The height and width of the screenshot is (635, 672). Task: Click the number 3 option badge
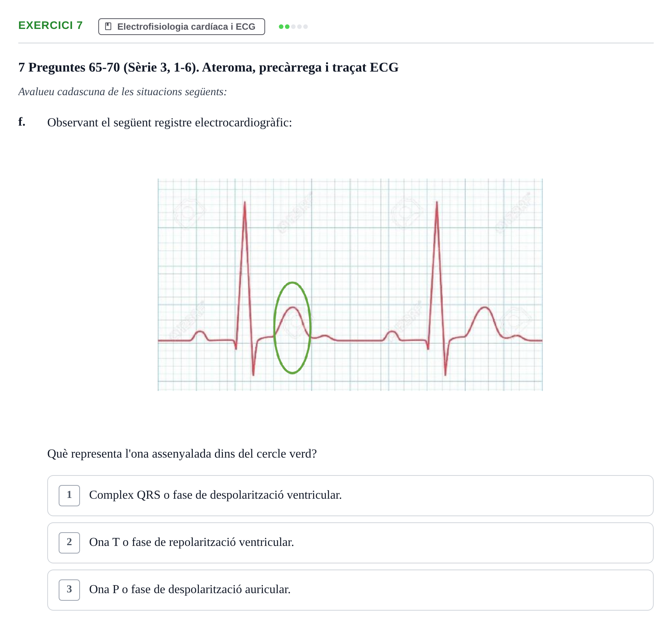(x=69, y=590)
